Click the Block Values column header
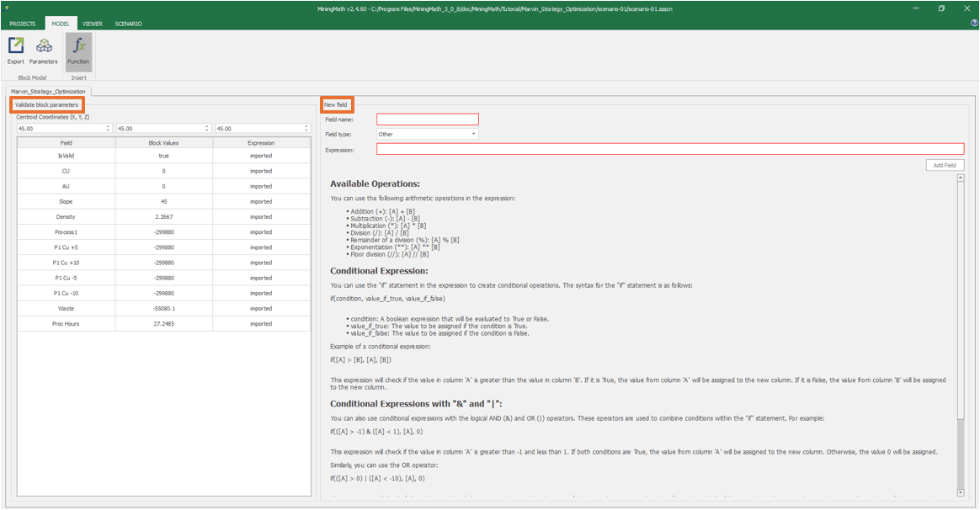Screen dimensions: 980x510 [x=163, y=143]
